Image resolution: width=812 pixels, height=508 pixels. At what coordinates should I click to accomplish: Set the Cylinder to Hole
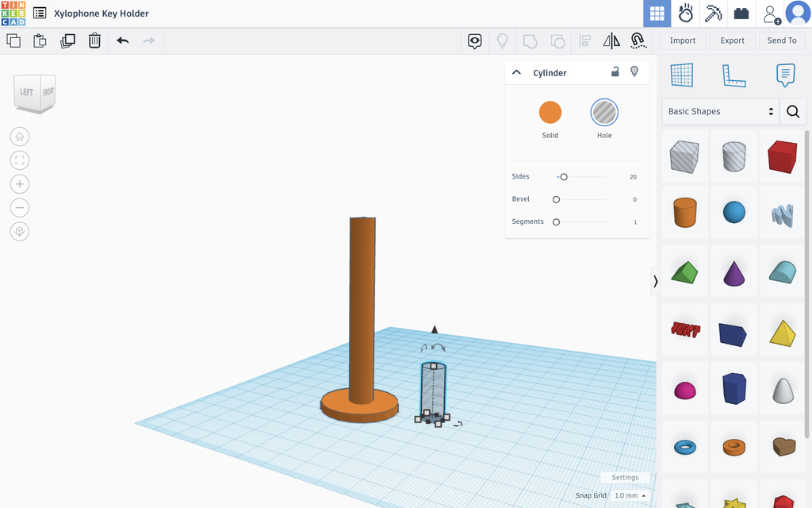pos(604,113)
